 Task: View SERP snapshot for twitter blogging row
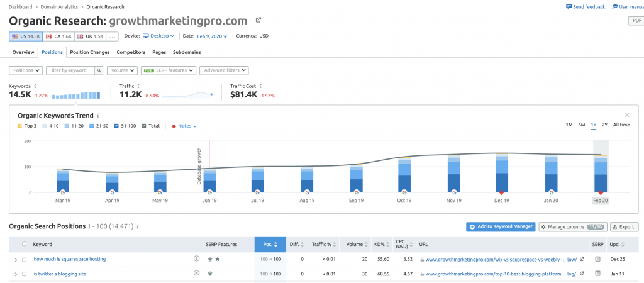pos(597,274)
